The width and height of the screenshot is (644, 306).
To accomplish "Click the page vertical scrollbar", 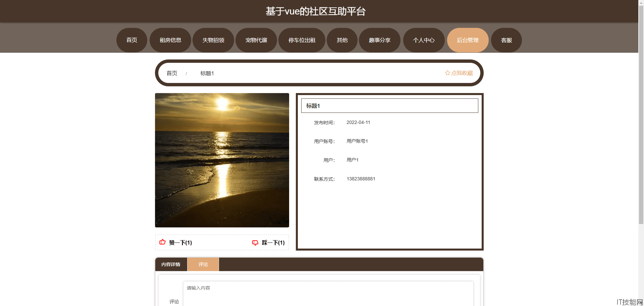I will coord(641,114).
